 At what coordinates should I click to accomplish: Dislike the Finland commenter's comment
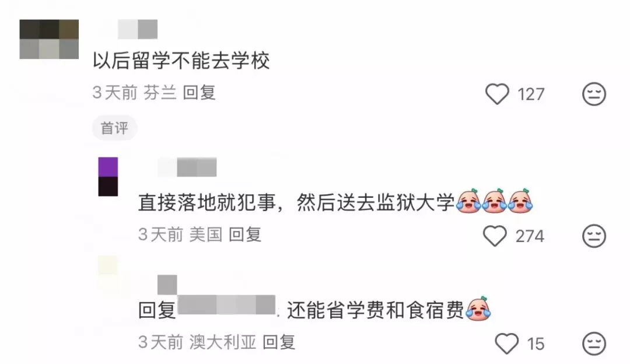(594, 94)
